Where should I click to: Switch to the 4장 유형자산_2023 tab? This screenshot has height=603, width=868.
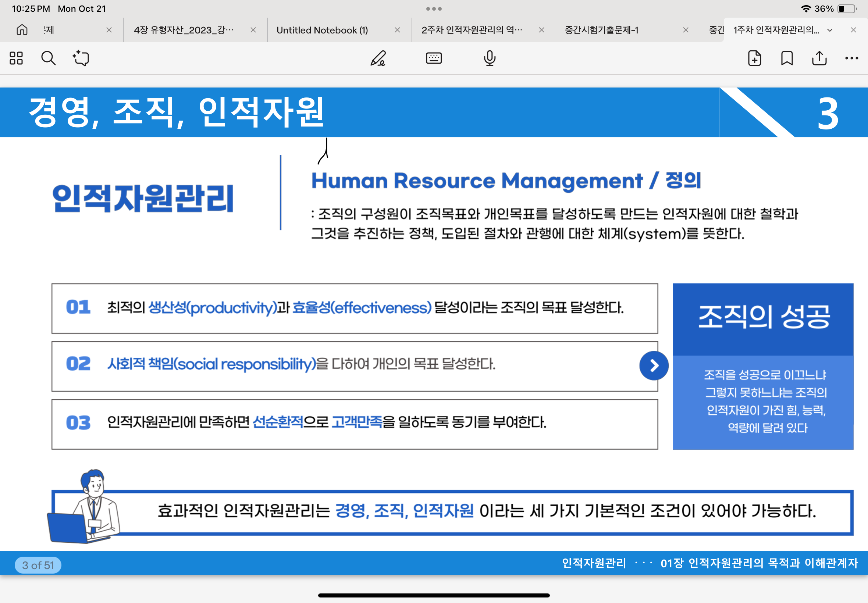click(x=184, y=30)
